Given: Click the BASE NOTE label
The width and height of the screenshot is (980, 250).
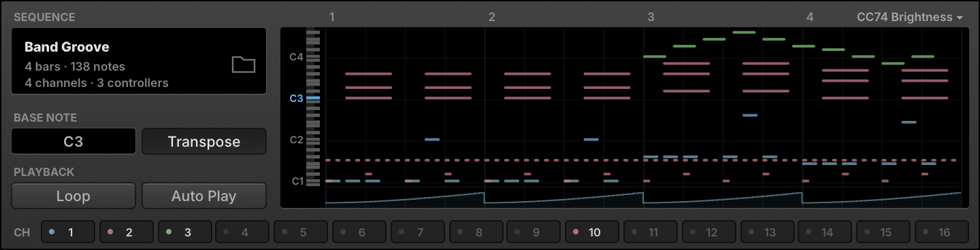Looking at the screenshot, I should click(45, 118).
